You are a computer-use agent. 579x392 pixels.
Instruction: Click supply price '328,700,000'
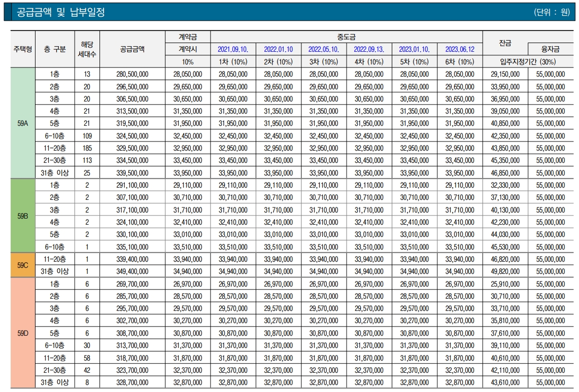coord(132,382)
